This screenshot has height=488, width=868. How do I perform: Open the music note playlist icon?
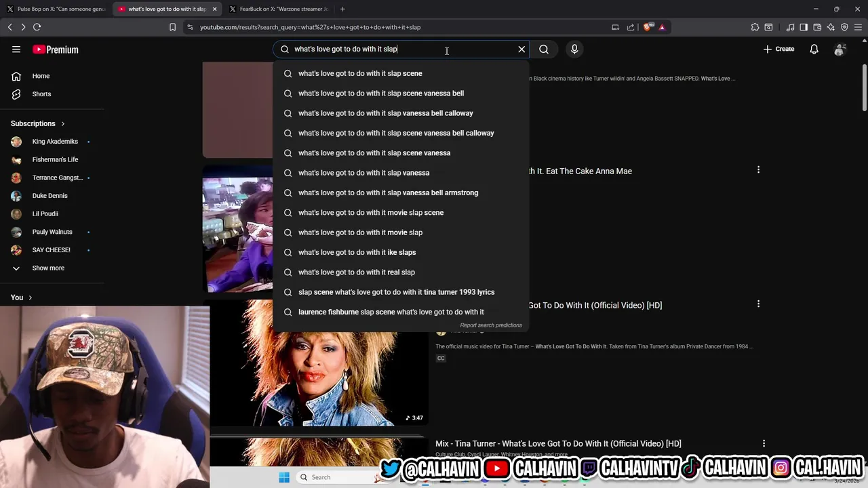tap(790, 27)
